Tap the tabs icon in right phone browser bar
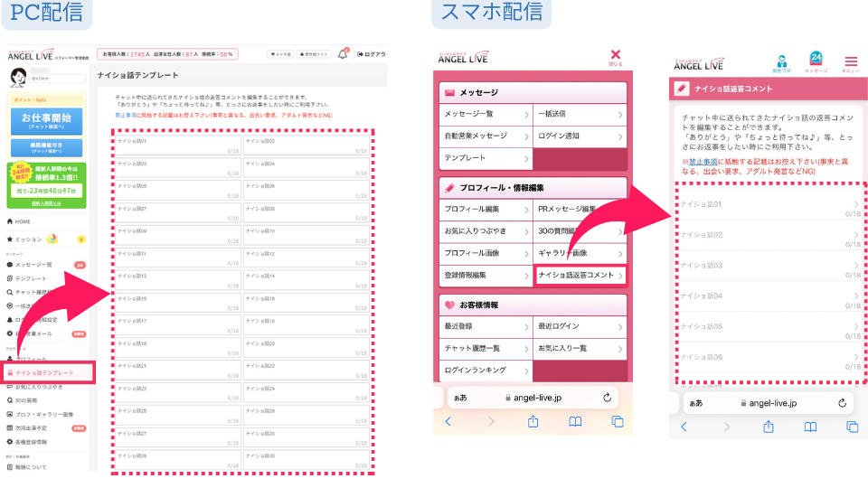 click(851, 427)
